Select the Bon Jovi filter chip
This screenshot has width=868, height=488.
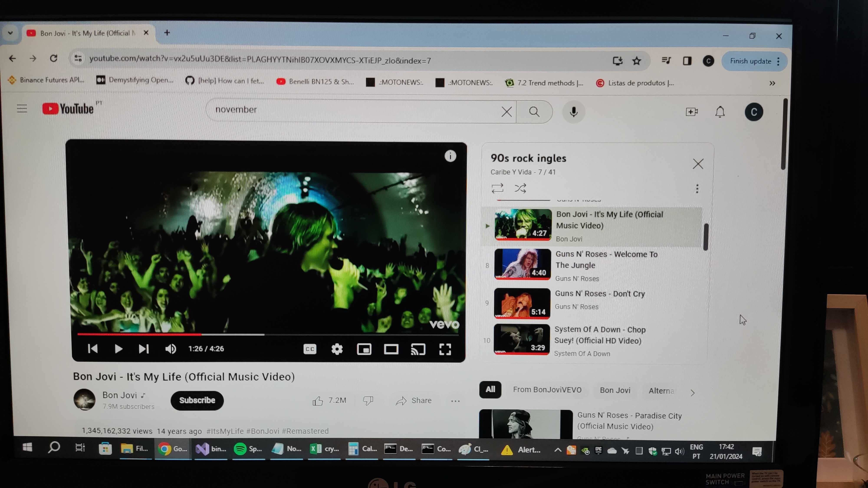pyautogui.click(x=615, y=390)
